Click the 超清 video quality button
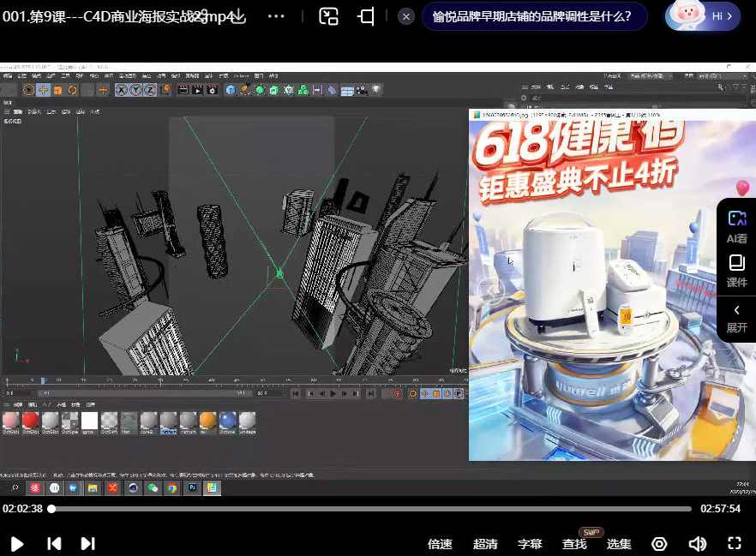Viewport: 756px width, 556px height. pyautogui.click(x=484, y=543)
